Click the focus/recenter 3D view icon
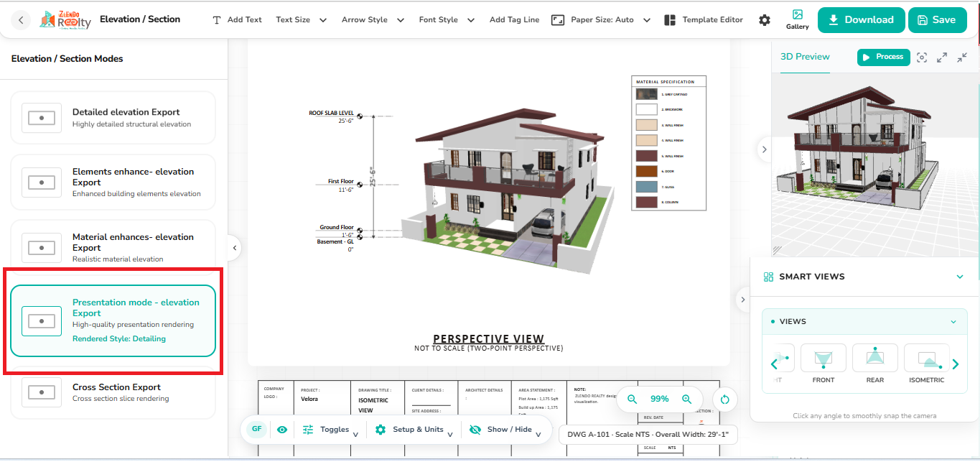 tap(922, 57)
